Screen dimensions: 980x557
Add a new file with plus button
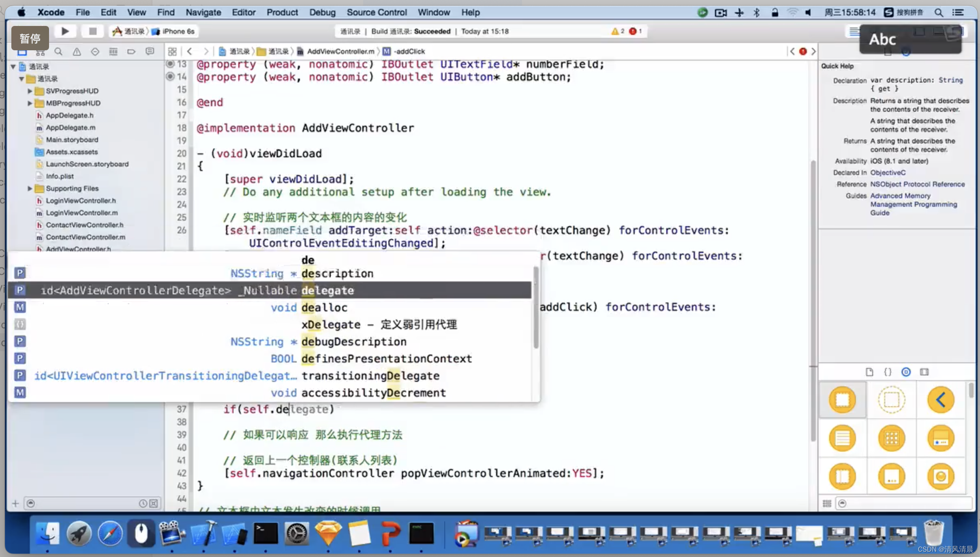point(15,503)
